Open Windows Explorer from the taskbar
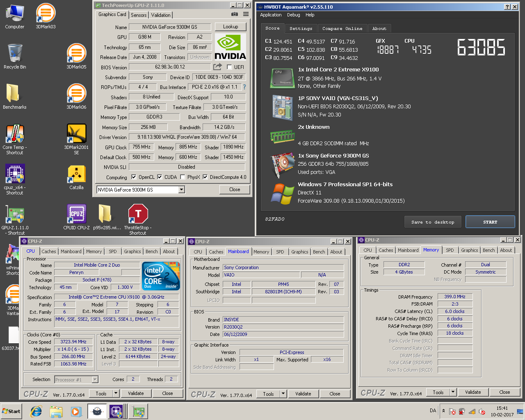Image resolution: width=525 pixels, height=420 pixels. tap(56, 411)
